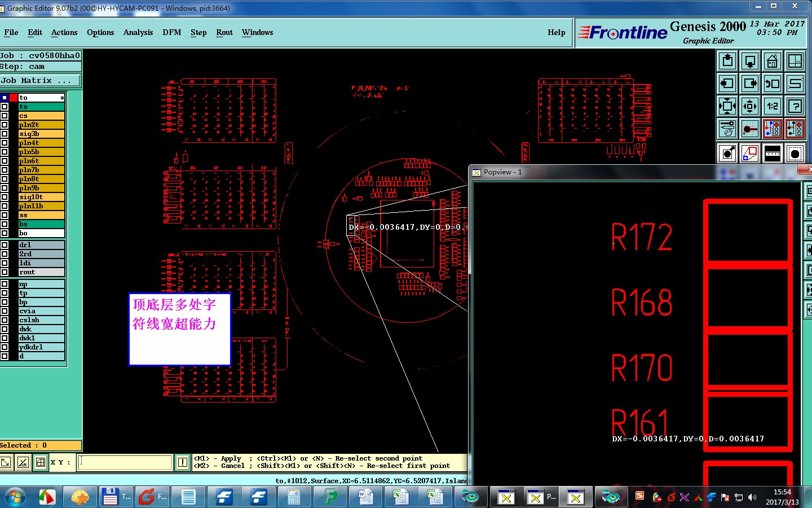The height and width of the screenshot is (508, 812).
Task: Open the Windows menu
Action: click(258, 32)
